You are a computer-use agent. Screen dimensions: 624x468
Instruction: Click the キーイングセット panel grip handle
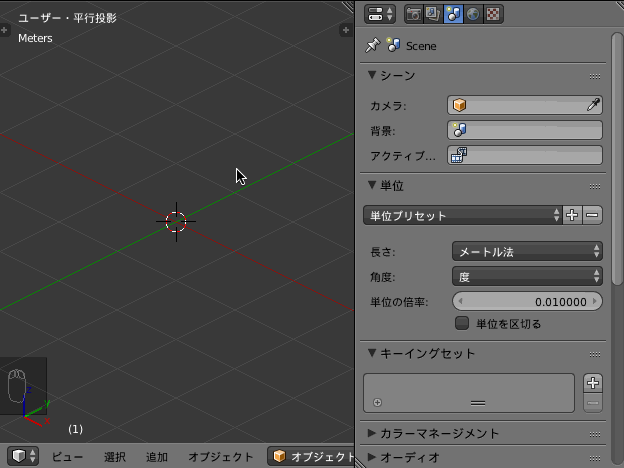coord(595,354)
